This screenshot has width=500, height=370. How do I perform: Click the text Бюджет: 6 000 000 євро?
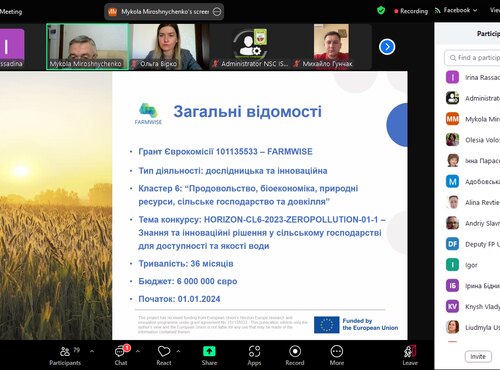click(x=188, y=281)
